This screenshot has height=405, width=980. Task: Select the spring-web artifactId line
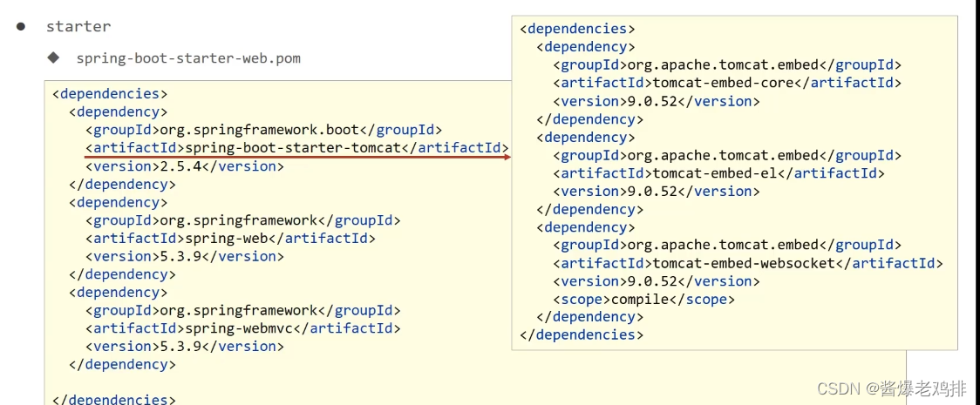[x=231, y=239]
